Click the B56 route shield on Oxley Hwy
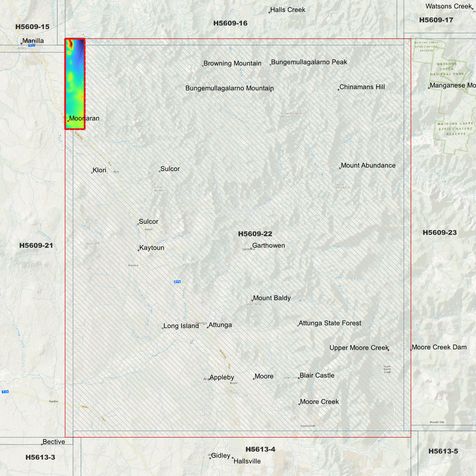 (5, 392)
